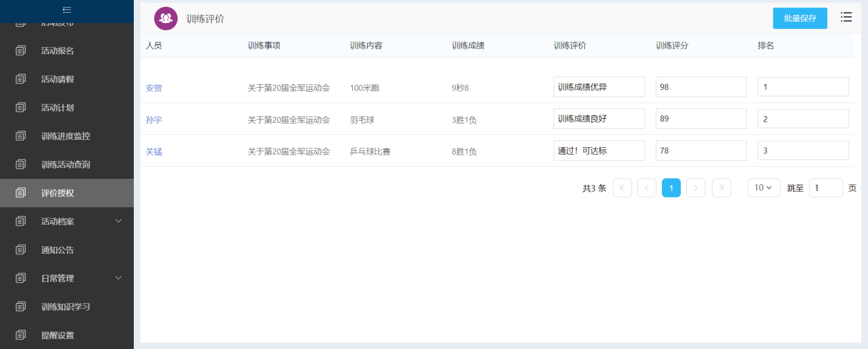Open 训练知识学习 from the sidebar
This screenshot has width=868, height=349.
[x=66, y=306]
